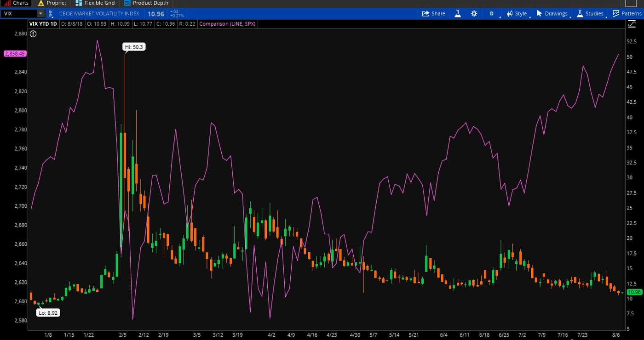Viewport: 644px width, 340px height.
Task: Open the Drawings menu
Action: (x=552, y=14)
